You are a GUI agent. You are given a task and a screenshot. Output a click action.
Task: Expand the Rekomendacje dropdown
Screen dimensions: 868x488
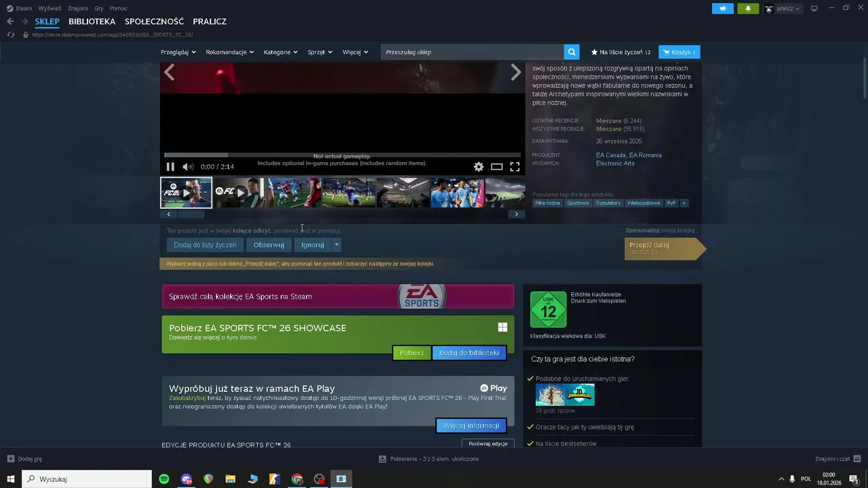(x=230, y=52)
